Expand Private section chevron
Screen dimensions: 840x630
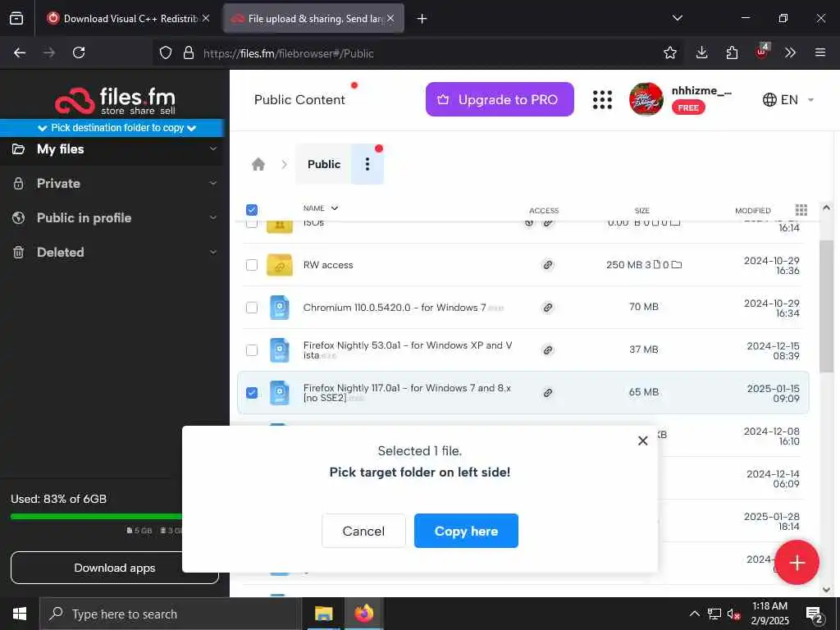[x=213, y=183]
